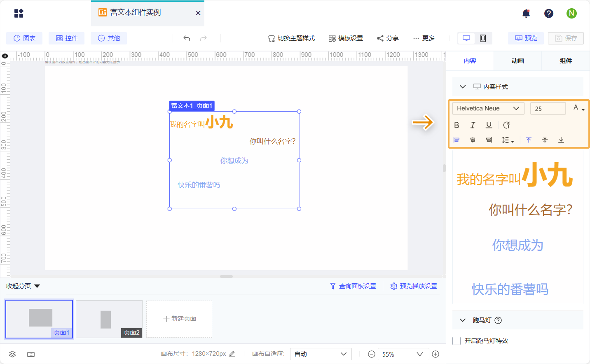
Task: Collapse the 内容样式 section
Action: [x=462, y=86]
